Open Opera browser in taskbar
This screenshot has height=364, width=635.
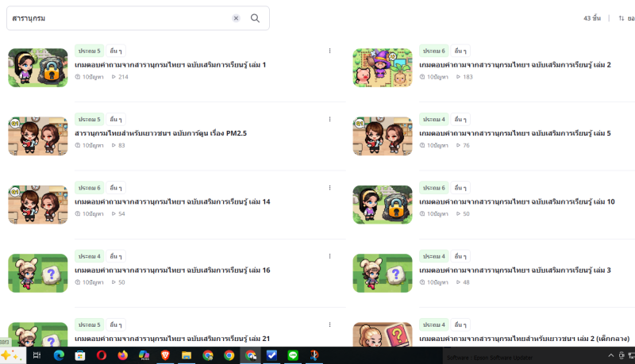pyautogui.click(x=102, y=356)
